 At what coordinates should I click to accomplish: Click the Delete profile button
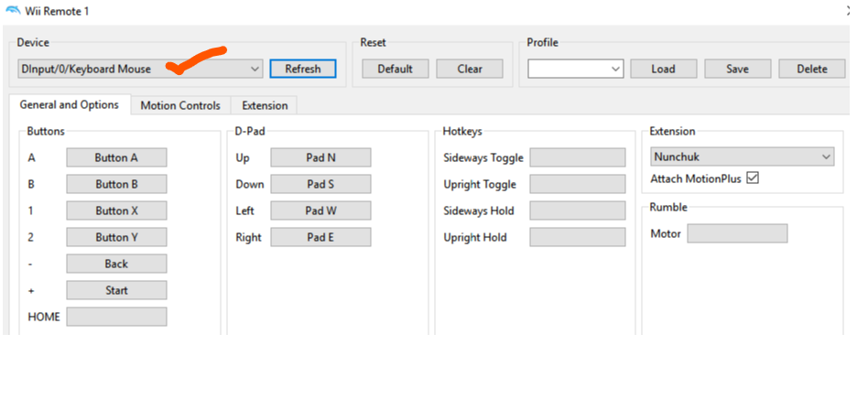[812, 69]
